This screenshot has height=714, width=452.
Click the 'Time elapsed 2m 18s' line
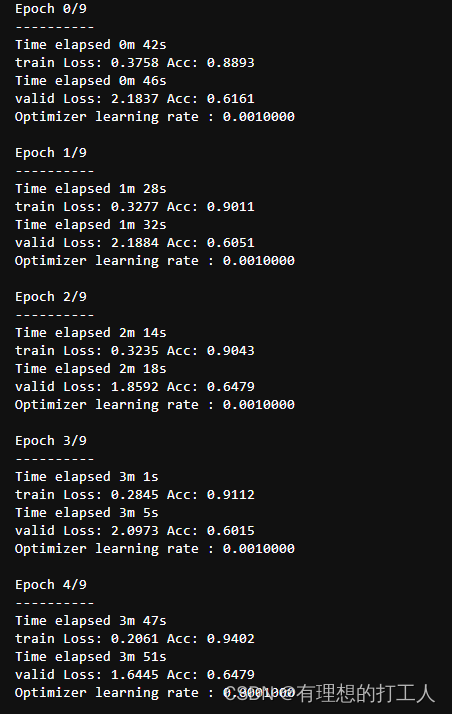tap(91, 368)
